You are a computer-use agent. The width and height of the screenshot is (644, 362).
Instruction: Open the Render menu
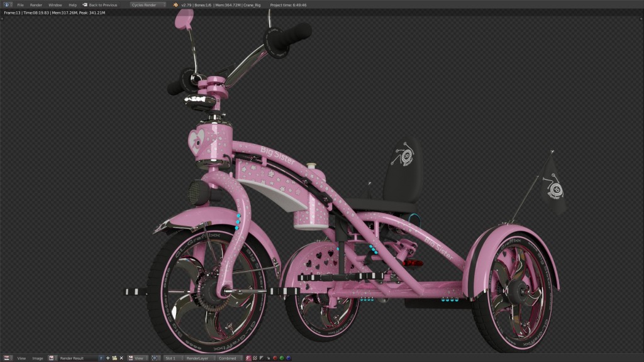pyautogui.click(x=36, y=4)
